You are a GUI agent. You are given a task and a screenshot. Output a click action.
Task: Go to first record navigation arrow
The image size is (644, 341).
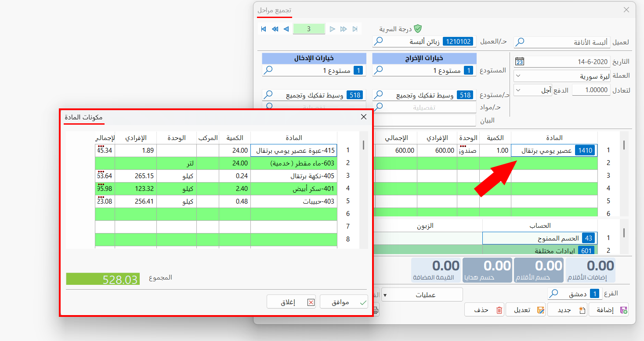tap(264, 29)
